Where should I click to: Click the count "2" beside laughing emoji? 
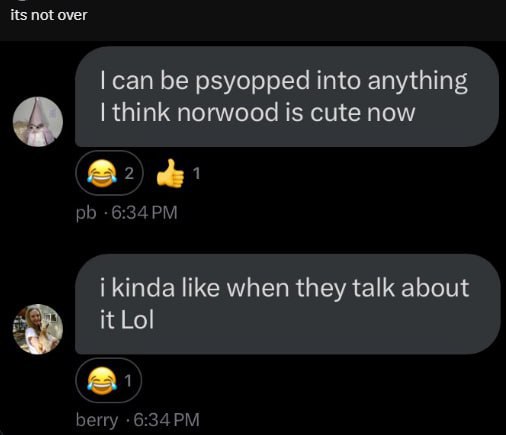pyautogui.click(x=129, y=173)
